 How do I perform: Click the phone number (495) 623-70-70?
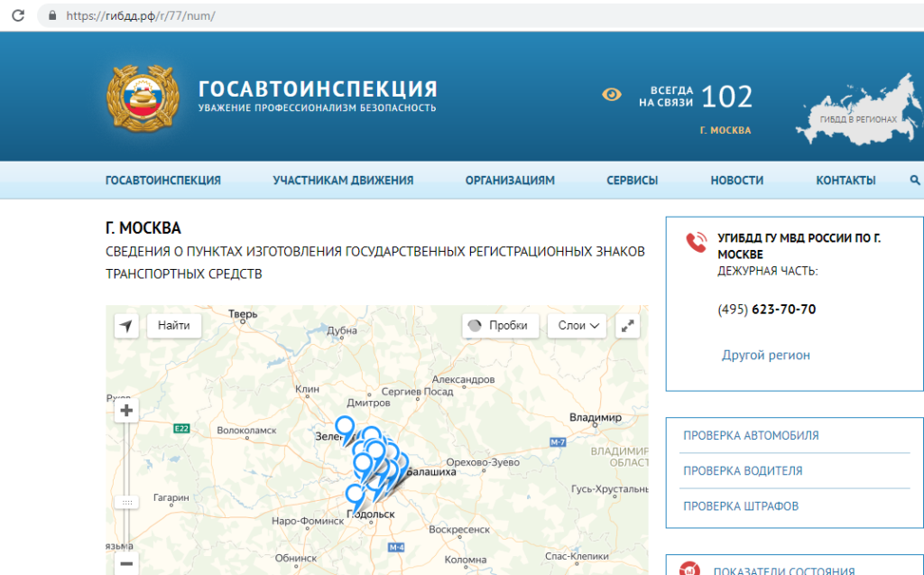coord(767,309)
